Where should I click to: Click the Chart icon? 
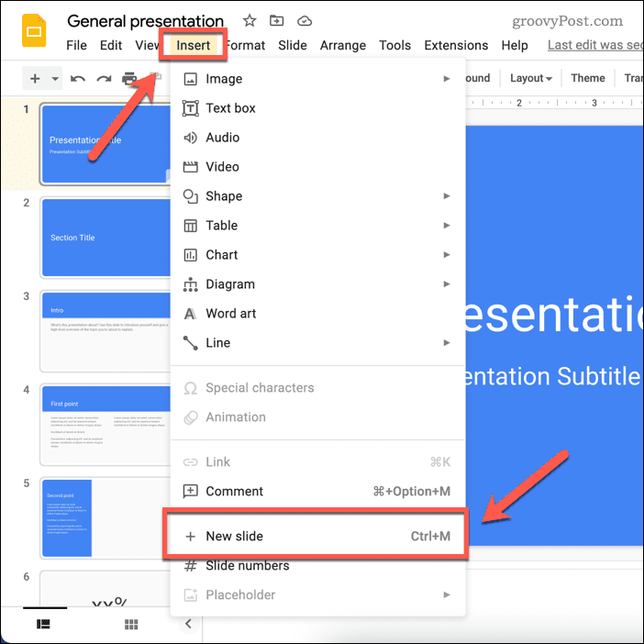190,255
